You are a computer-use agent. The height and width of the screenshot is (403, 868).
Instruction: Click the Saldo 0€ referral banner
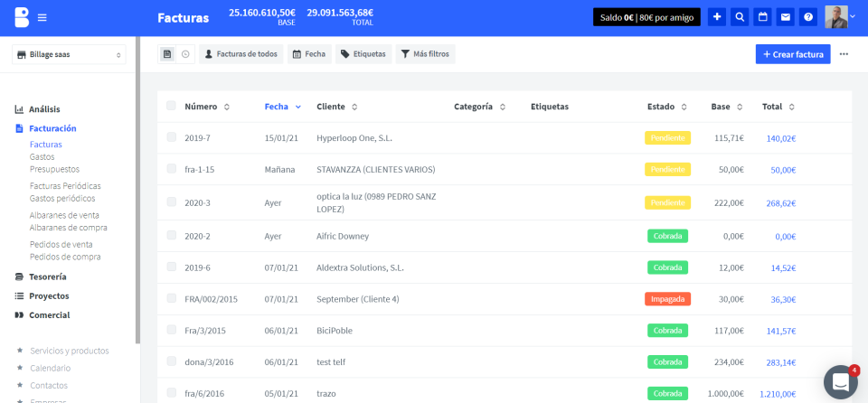(646, 17)
